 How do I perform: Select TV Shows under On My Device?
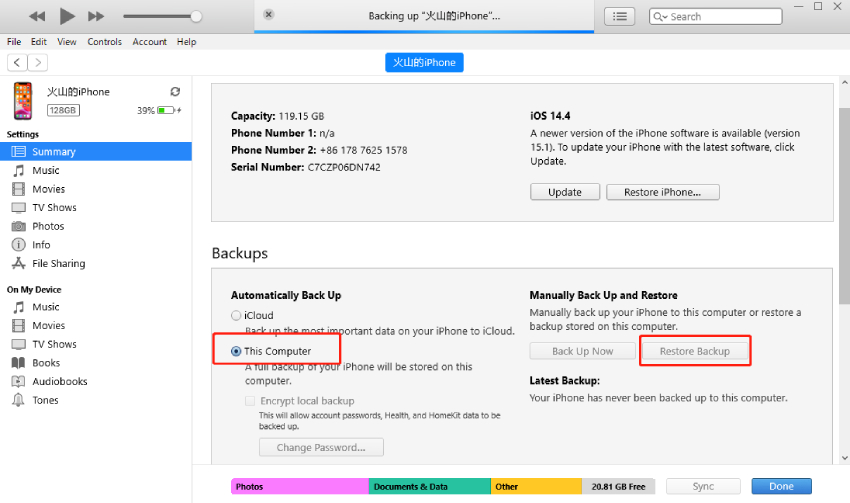[96, 344]
